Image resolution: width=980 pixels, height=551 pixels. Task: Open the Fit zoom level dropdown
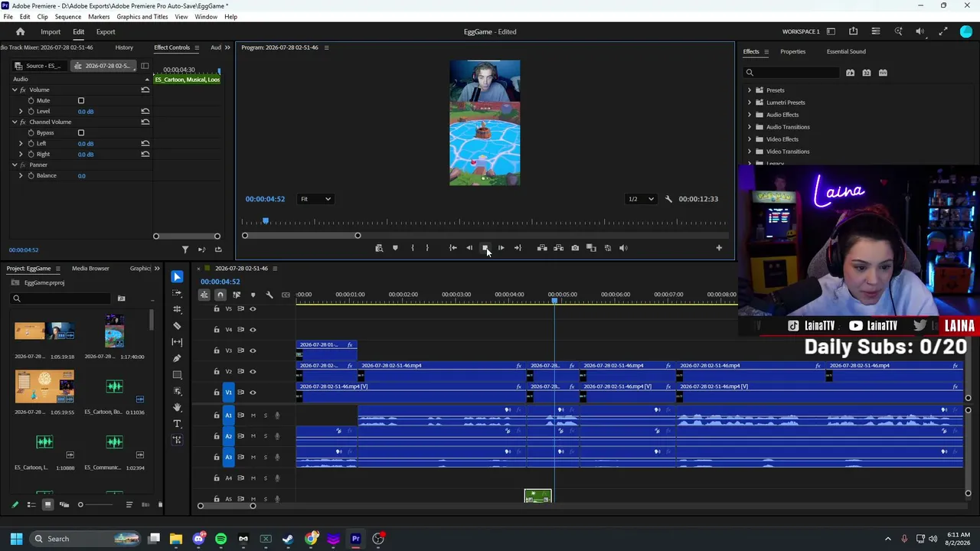(315, 199)
